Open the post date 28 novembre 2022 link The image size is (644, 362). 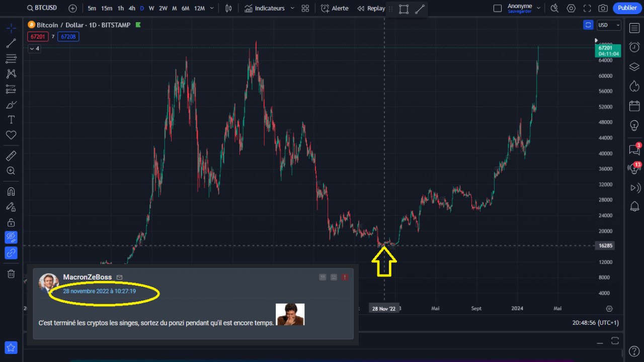click(x=99, y=291)
